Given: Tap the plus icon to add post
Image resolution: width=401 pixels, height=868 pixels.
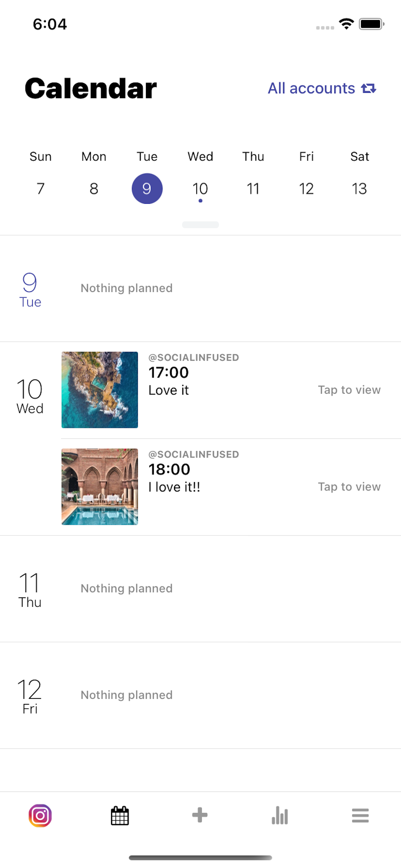Looking at the screenshot, I should [x=200, y=815].
